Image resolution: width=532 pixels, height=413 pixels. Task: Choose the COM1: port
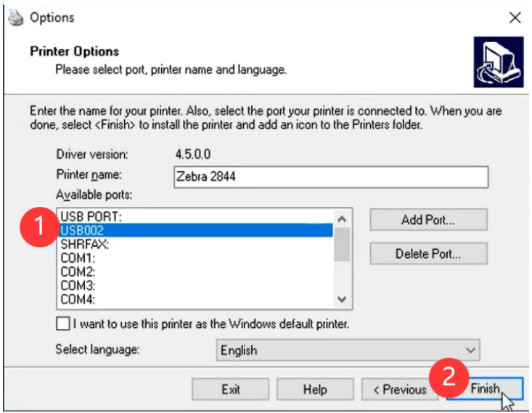[196, 258]
